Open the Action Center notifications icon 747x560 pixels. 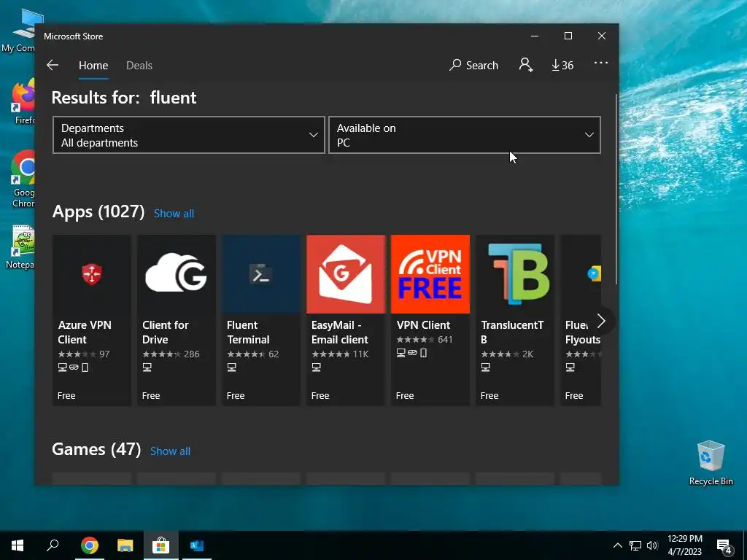coord(724,546)
